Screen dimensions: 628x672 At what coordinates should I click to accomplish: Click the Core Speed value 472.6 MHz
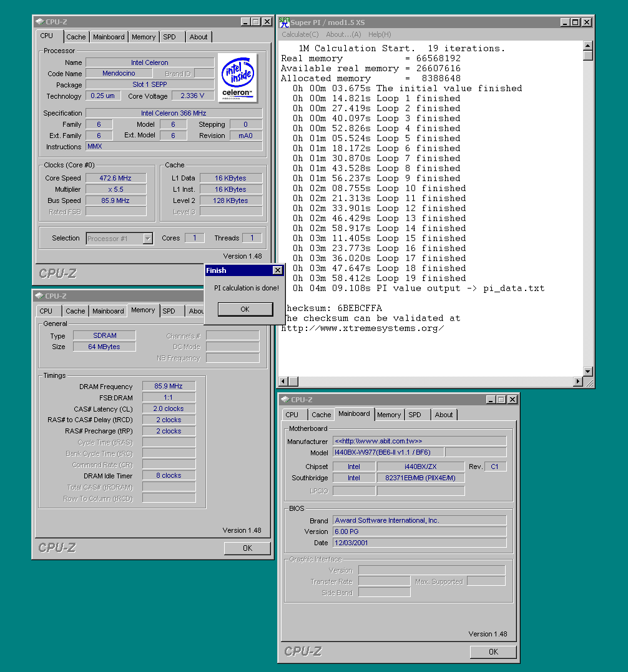click(x=115, y=178)
